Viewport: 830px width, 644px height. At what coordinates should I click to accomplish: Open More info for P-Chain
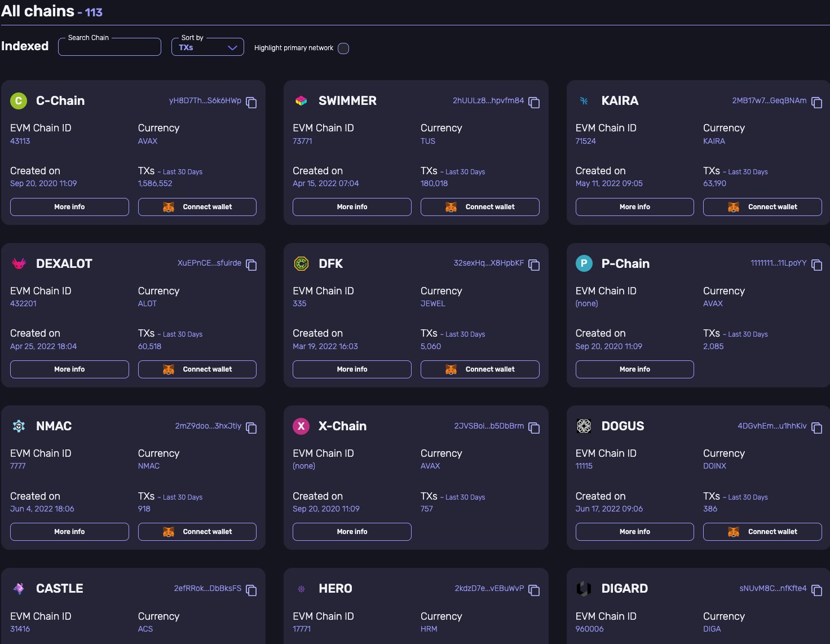(x=635, y=369)
